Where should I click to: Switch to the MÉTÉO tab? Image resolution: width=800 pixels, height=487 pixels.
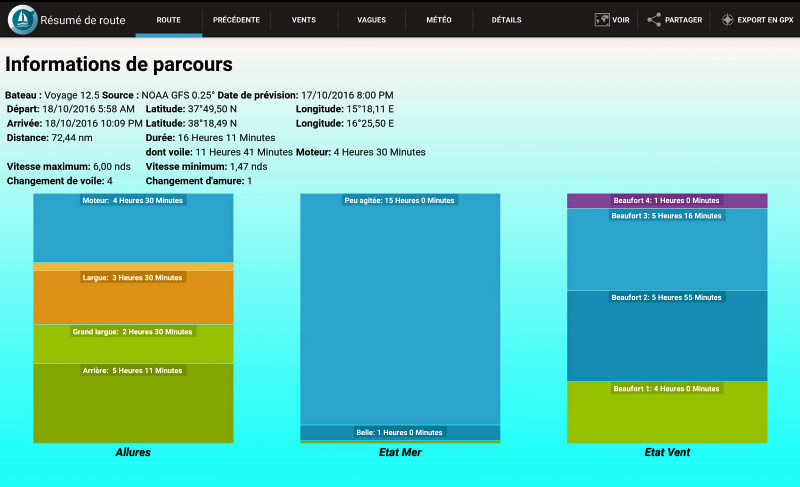(439, 20)
